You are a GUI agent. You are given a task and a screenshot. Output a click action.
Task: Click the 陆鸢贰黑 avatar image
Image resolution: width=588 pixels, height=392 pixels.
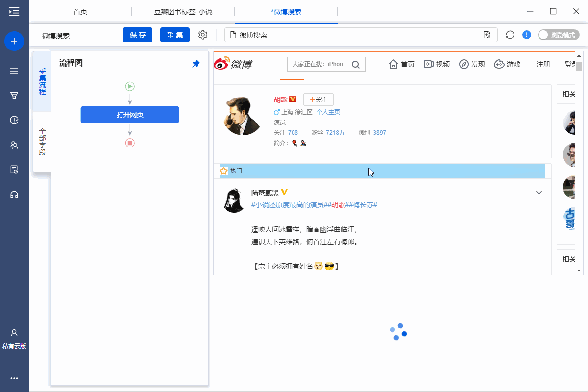tap(234, 200)
